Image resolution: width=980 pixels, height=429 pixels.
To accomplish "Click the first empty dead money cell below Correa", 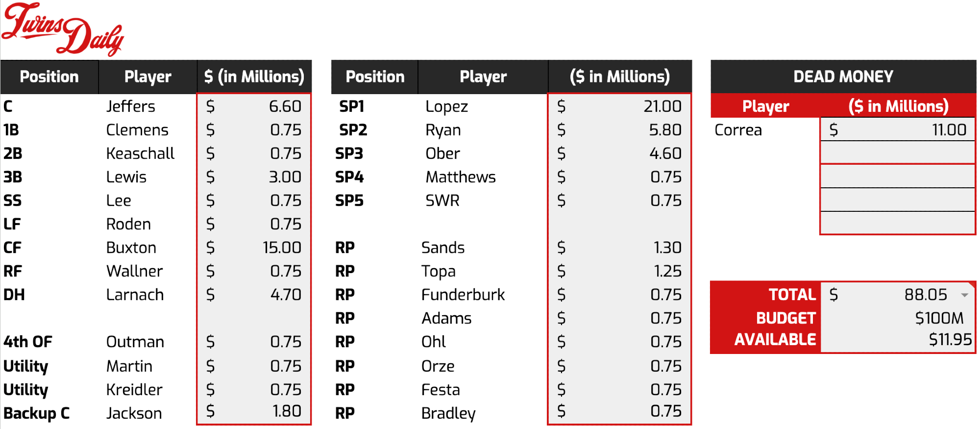I will click(x=897, y=153).
